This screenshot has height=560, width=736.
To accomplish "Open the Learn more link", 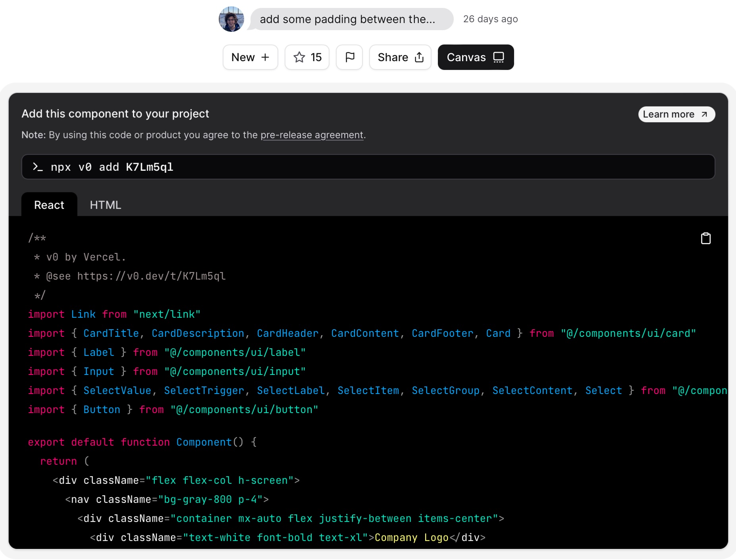I will [676, 114].
